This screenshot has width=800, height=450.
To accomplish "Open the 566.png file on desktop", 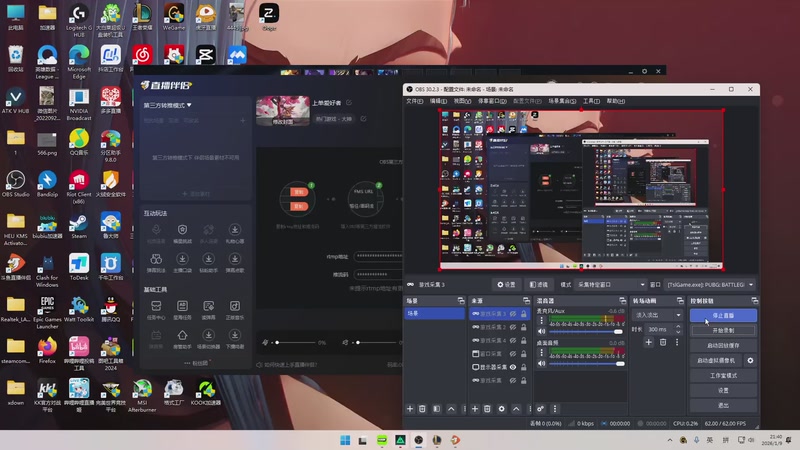I will pos(47,143).
